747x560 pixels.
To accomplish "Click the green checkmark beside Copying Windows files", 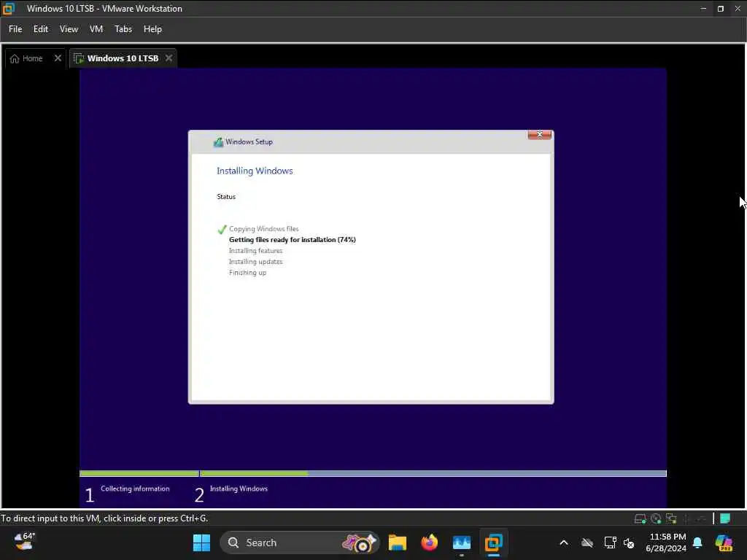I will click(x=222, y=230).
